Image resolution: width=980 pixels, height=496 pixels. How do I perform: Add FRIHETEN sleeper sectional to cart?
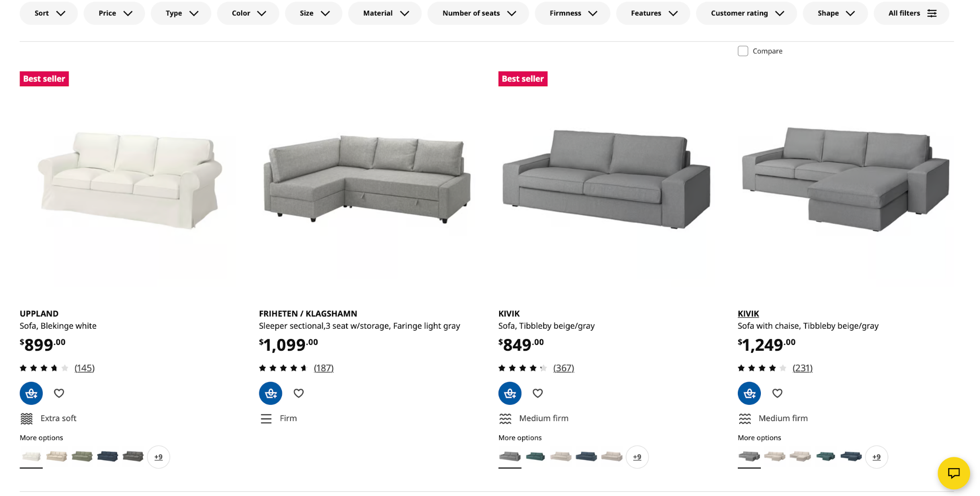click(x=270, y=393)
